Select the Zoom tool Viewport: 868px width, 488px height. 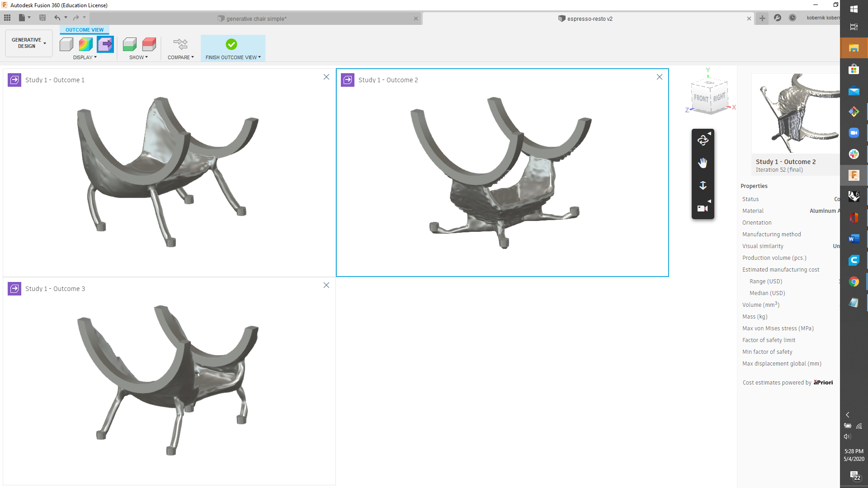coord(703,185)
